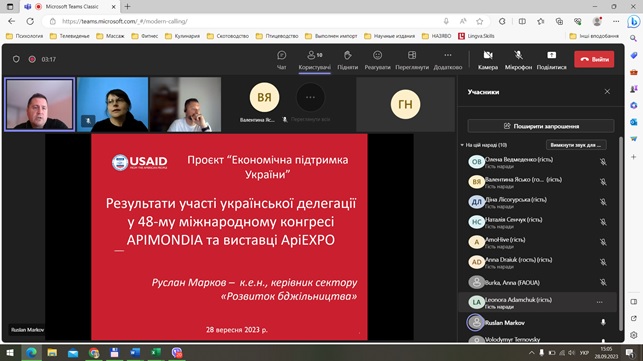Click the ГН participant avatar tile

click(x=405, y=104)
